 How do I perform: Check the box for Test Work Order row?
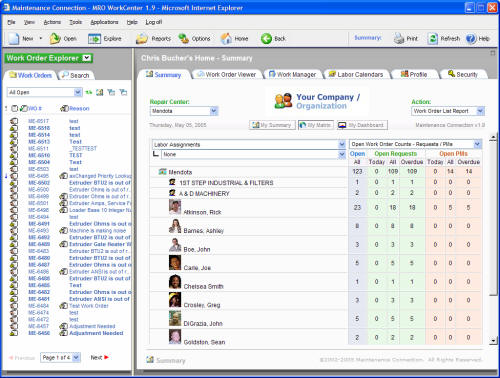tap(14, 306)
